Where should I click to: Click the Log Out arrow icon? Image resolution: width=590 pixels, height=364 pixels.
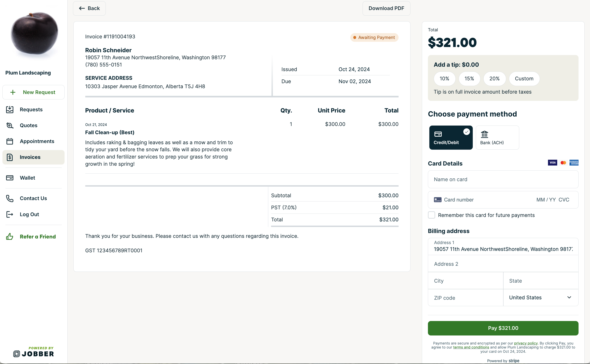point(10,214)
